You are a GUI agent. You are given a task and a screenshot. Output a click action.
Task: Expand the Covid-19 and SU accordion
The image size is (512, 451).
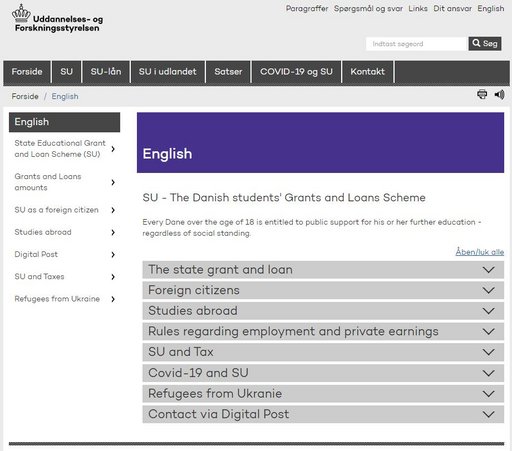click(x=323, y=373)
